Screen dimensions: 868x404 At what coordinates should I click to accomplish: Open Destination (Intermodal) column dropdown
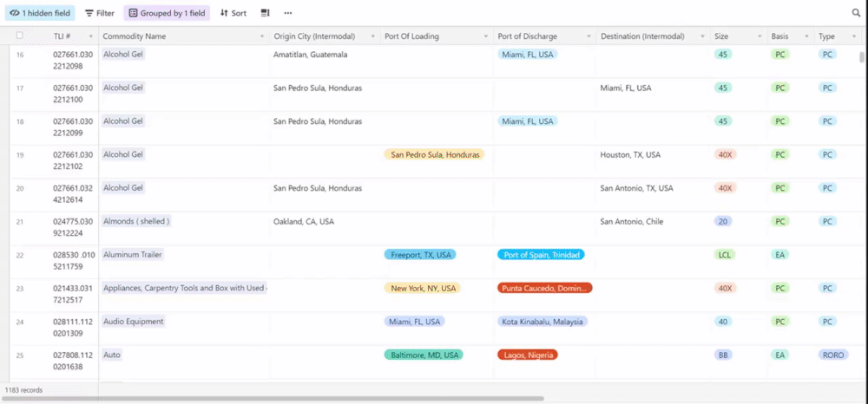tap(702, 36)
